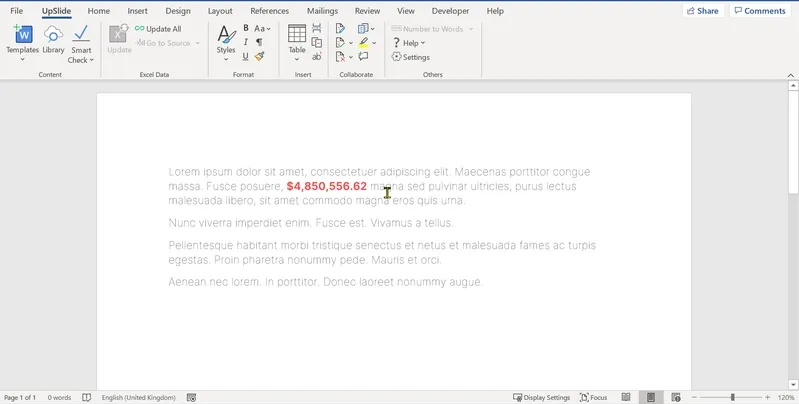This screenshot has width=799, height=404.
Task: Toggle Bold formatting
Action: [246, 29]
